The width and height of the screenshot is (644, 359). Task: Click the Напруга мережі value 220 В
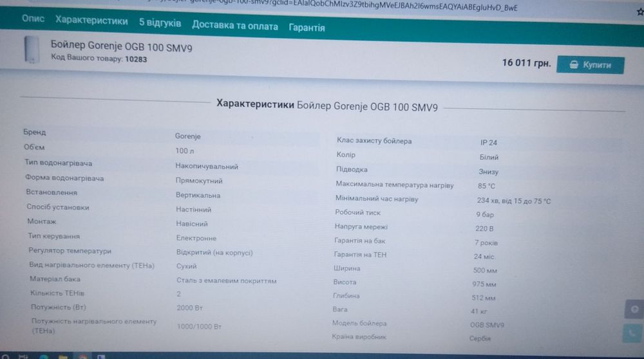tap(484, 228)
